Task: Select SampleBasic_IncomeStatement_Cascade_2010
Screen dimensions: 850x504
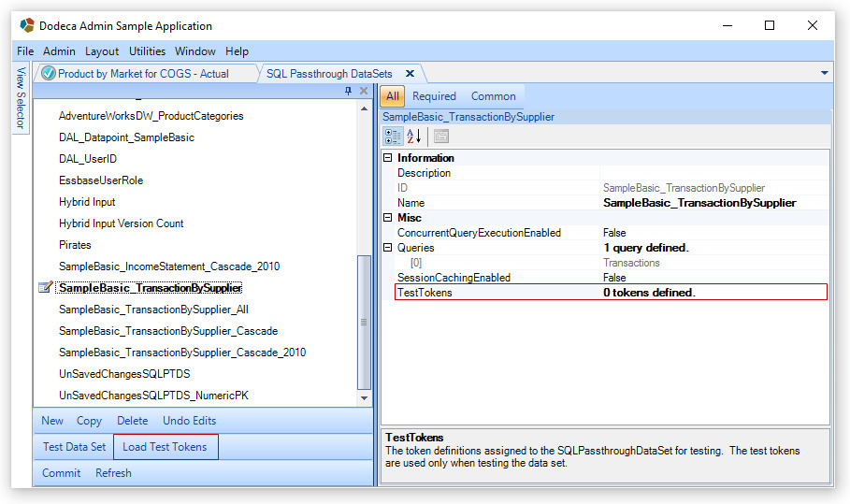Action: (x=169, y=266)
